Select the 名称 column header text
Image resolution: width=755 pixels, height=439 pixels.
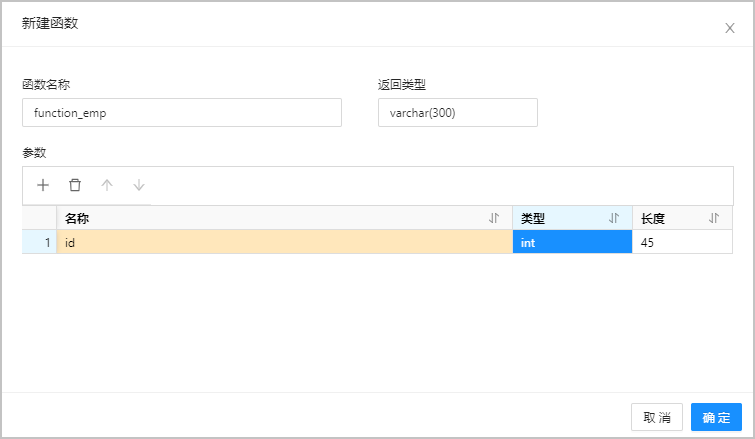click(x=77, y=219)
